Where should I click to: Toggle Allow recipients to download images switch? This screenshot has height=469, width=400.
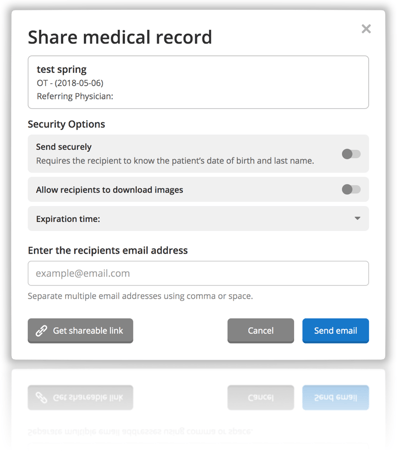tap(351, 189)
